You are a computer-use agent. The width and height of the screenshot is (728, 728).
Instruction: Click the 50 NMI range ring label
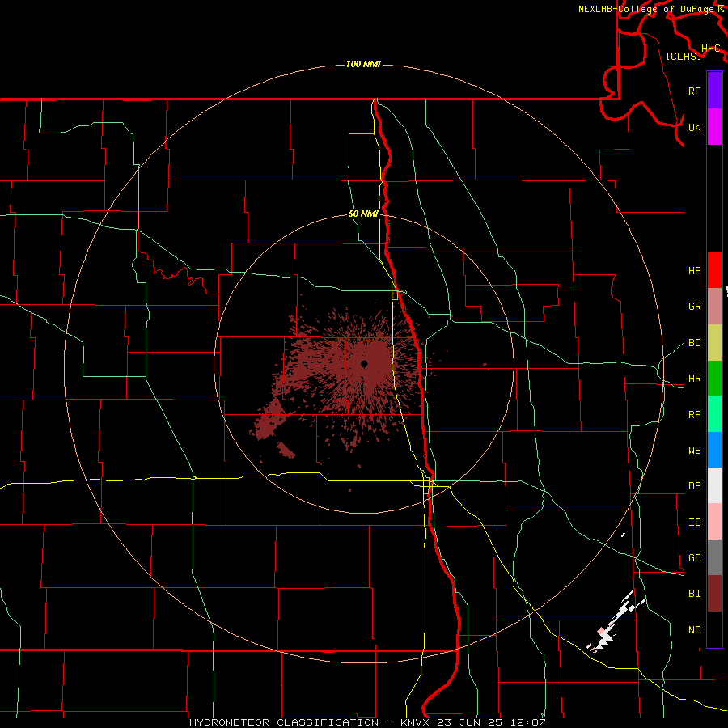coord(363,214)
